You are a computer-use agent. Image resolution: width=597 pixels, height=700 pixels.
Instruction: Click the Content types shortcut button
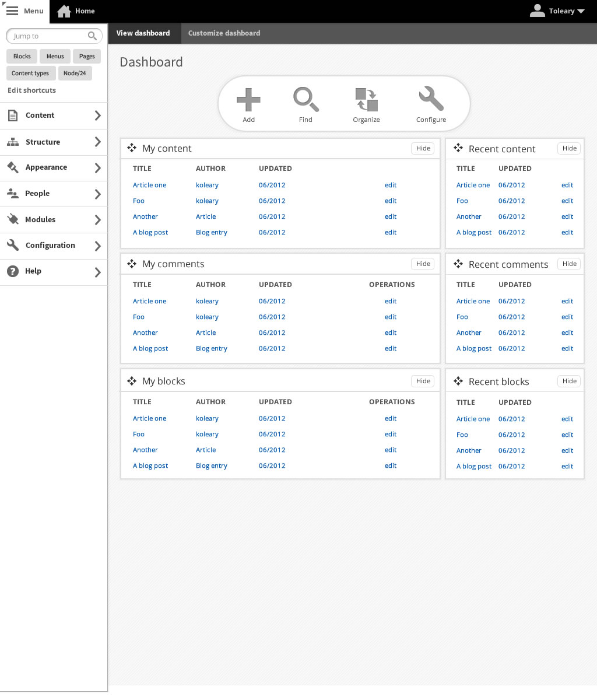click(x=31, y=73)
